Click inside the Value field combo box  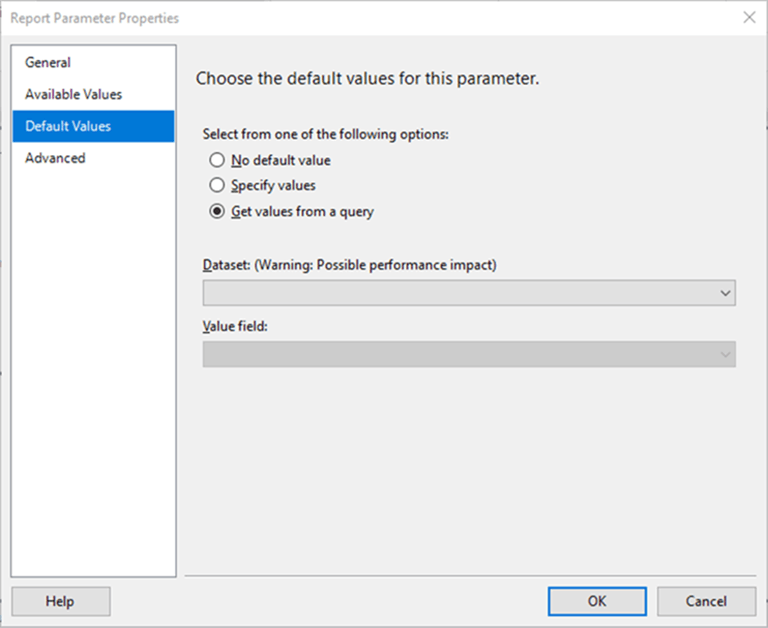(x=460, y=354)
